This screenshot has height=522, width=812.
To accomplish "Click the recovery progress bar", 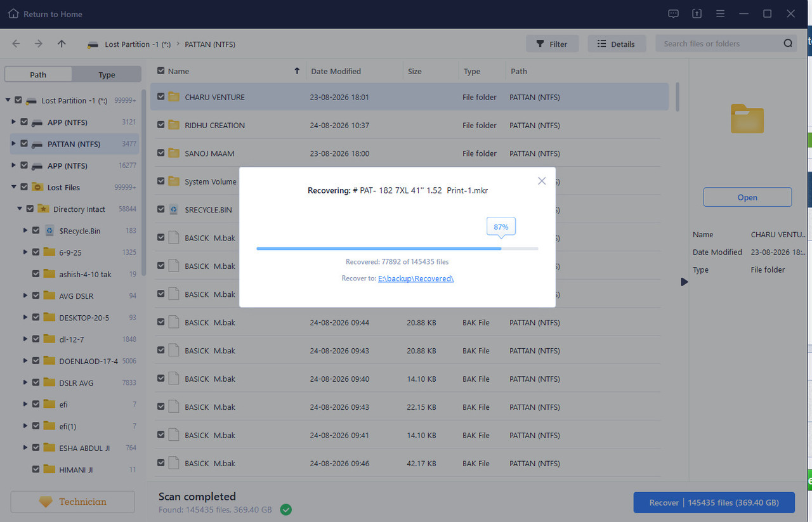I will click(397, 249).
